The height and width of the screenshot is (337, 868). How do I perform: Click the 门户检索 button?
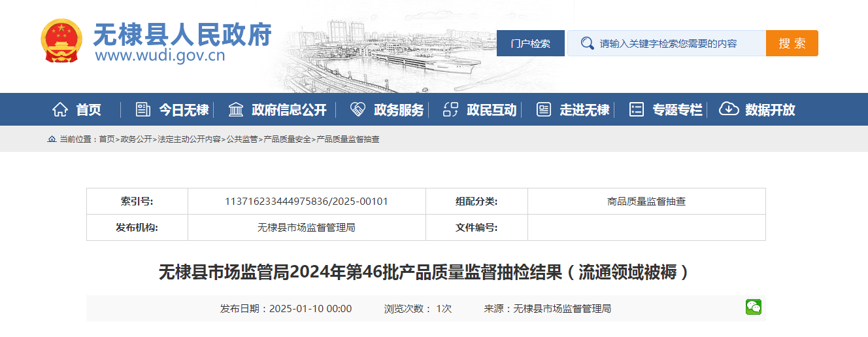530,43
